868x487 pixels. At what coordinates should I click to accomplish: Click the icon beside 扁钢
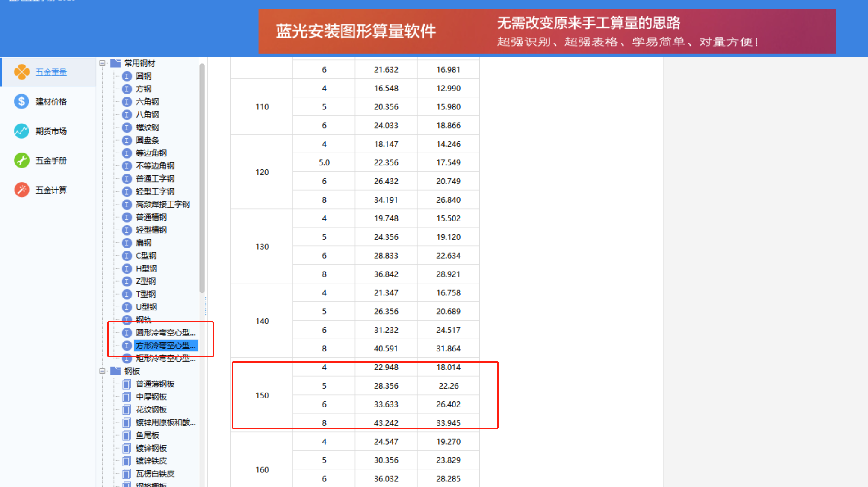pyautogui.click(x=127, y=243)
